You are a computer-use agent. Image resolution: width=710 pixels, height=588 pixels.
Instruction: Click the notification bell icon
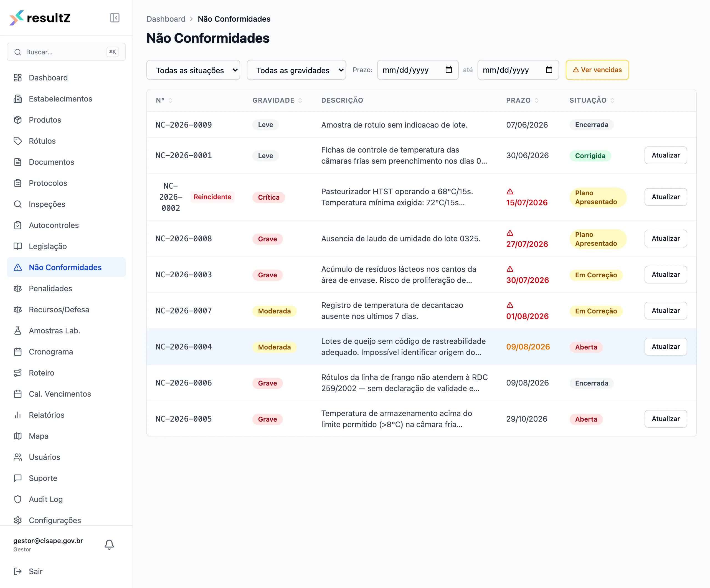point(109,544)
